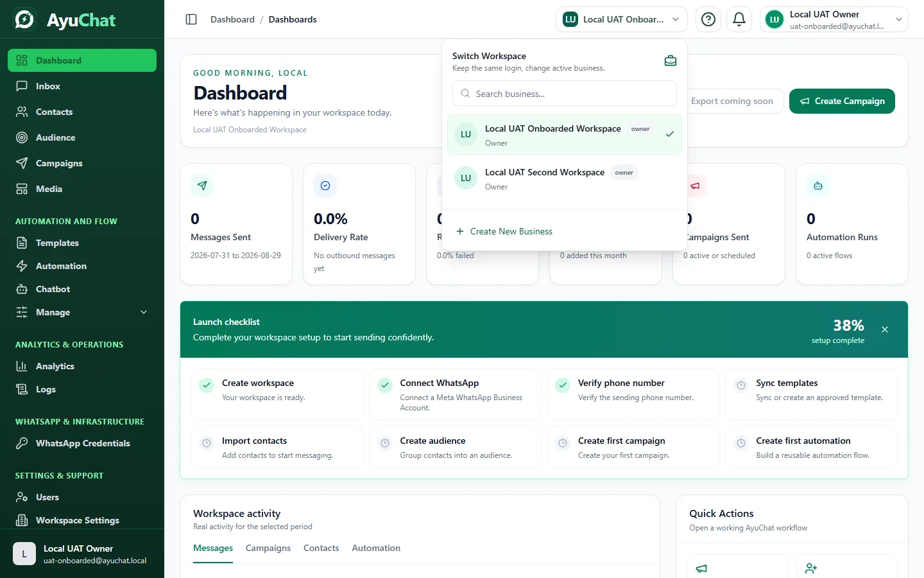Open the Templates sidebar item
This screenshot has height=578, width=924.
(82, 243)
